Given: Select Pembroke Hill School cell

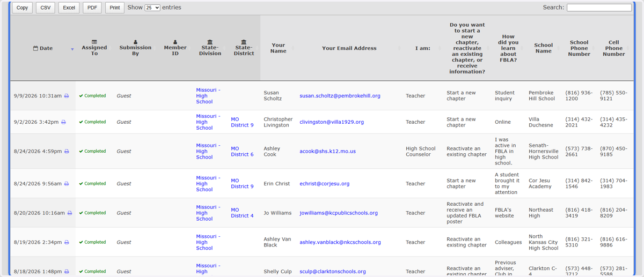Looking at the screenshot, I should (x=542, y=96).
